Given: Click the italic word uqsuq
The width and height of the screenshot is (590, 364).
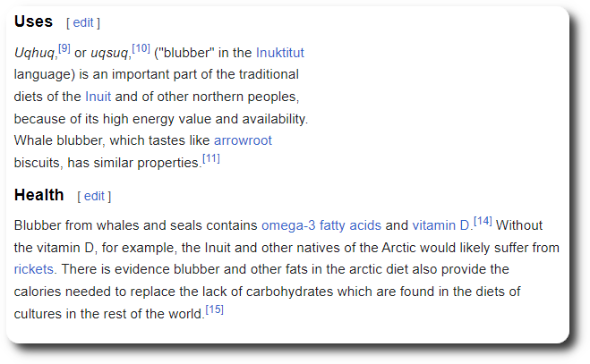Looking at the screenshot, I should tap(110, 53).
